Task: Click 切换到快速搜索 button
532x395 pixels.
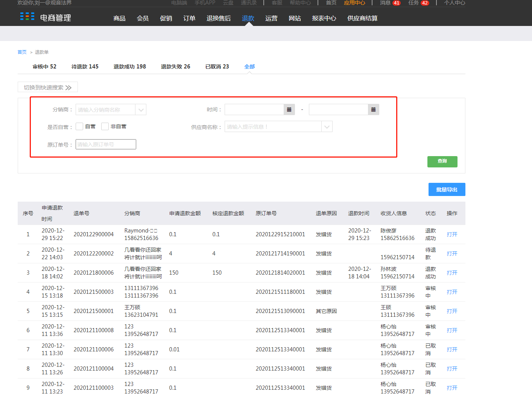Action: tap(48, 87)
